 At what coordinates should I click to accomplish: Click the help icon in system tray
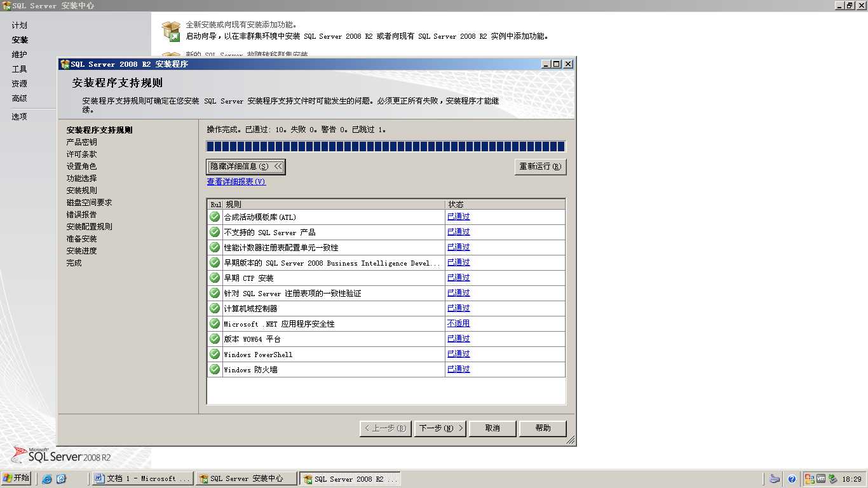tap(792, 479)
